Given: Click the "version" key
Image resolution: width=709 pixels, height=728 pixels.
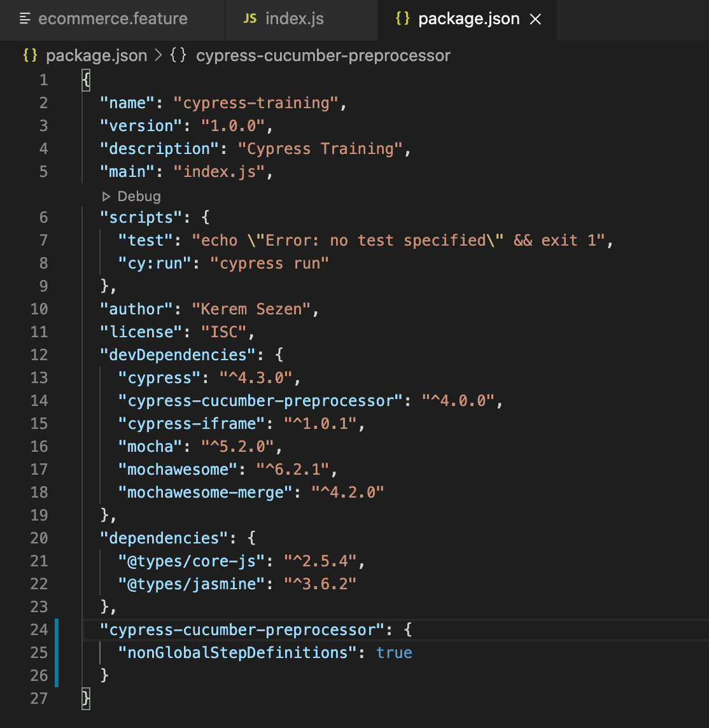Looking at the screenshot, I should (x=141, y=126).
